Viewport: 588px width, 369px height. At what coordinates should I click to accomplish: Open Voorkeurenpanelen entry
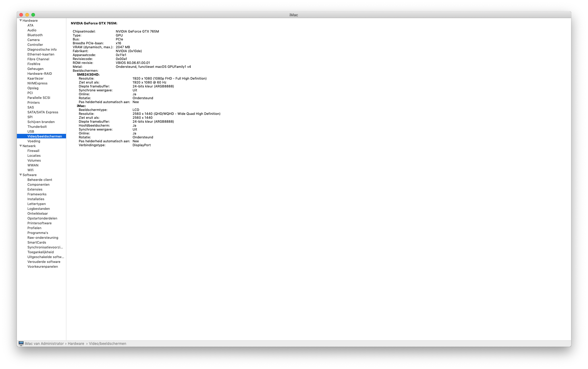[43, 266]
